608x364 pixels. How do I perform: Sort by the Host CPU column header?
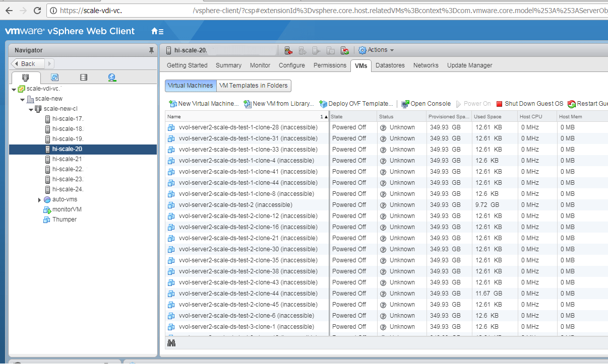(x=536, y=117)
